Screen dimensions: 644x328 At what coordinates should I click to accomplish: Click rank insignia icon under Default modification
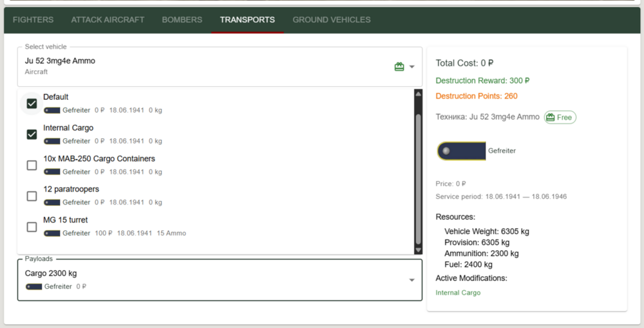pos(52,111)
